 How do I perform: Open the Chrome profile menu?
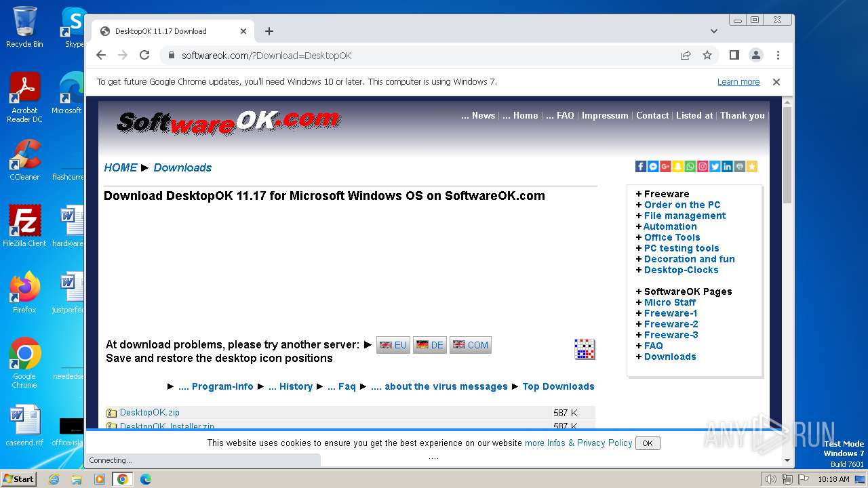755,55
